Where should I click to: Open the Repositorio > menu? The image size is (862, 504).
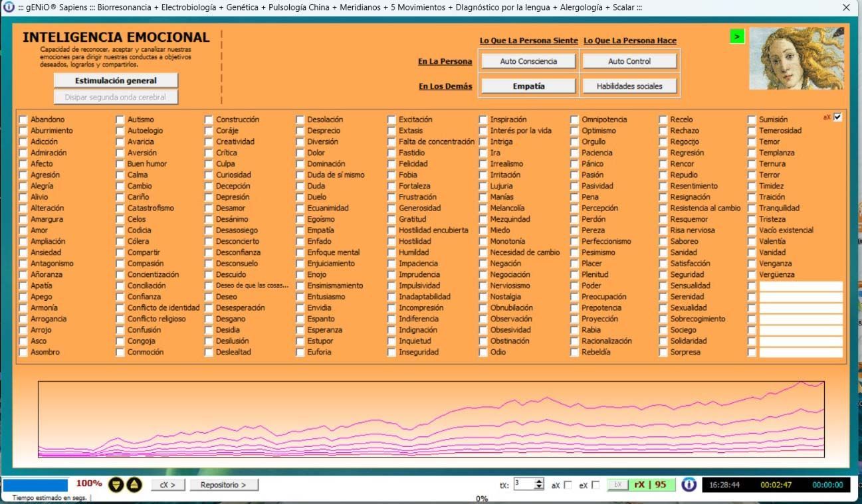click(224, 485)
